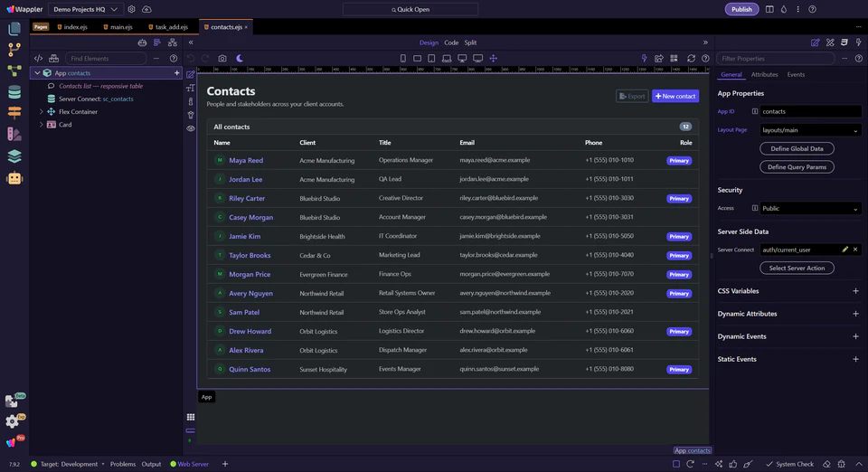This screenshot has height=472, width=868.
Task: Click the robot icon in DOM panel toolbar
Action: point(142,42)
